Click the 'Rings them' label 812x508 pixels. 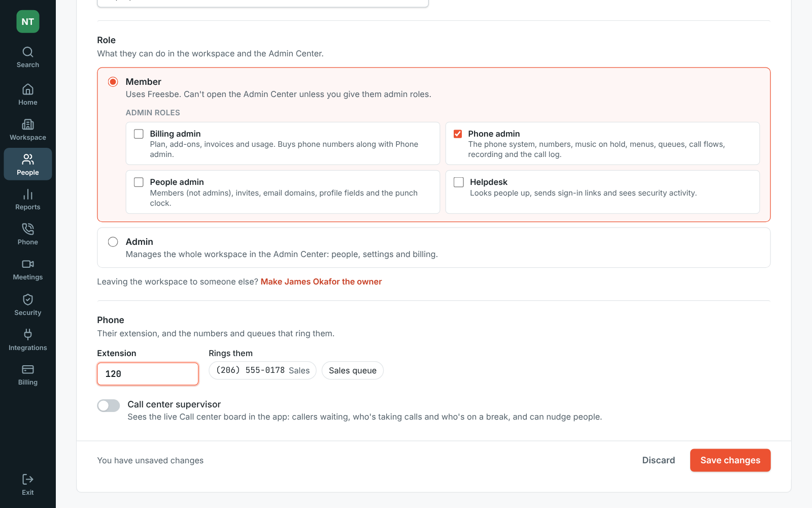click(231, 353)
